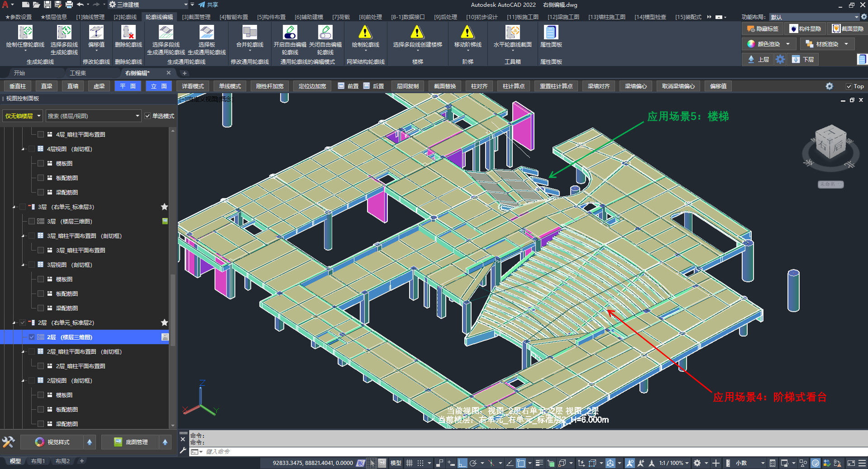Collapse the 3层 (右单元_标准层3) tree node
The width and height of the screenshot is (868, 469).
14,207
